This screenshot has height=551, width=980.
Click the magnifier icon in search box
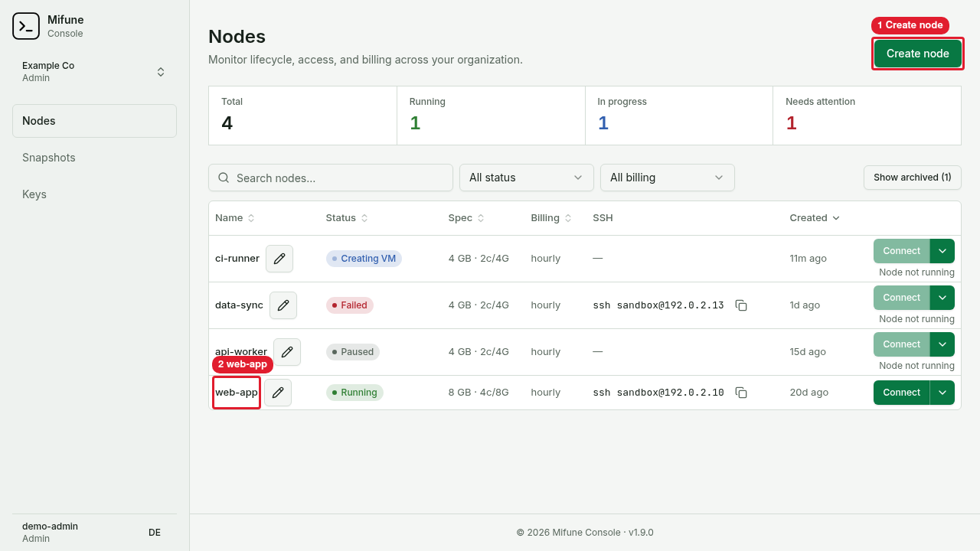coord(224,178)
